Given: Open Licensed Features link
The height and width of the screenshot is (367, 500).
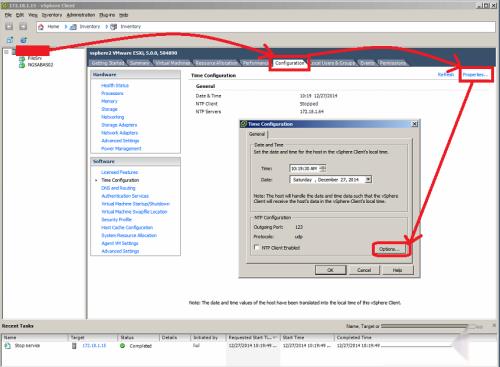Looking at the screenshot, I should click(119, 172).
